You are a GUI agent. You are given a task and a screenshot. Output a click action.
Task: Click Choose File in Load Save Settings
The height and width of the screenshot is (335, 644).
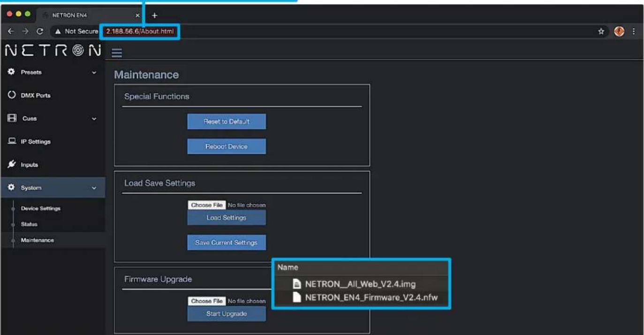[x=207, y=205]
